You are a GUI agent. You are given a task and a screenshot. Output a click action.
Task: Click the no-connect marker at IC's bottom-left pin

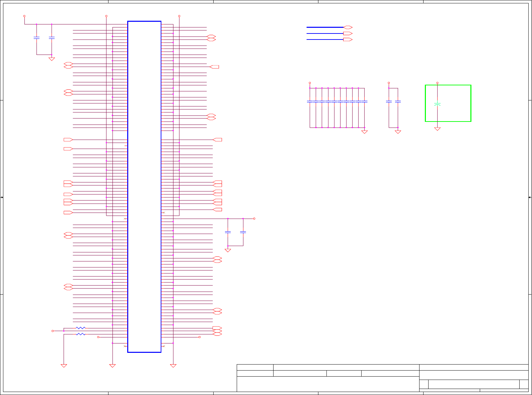coord(125,346)
